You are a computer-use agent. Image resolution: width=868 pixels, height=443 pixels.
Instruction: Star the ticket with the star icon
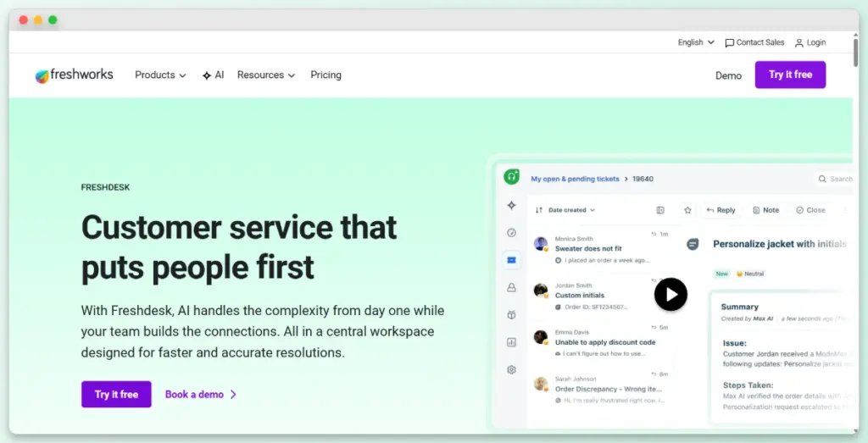point(687,210)
